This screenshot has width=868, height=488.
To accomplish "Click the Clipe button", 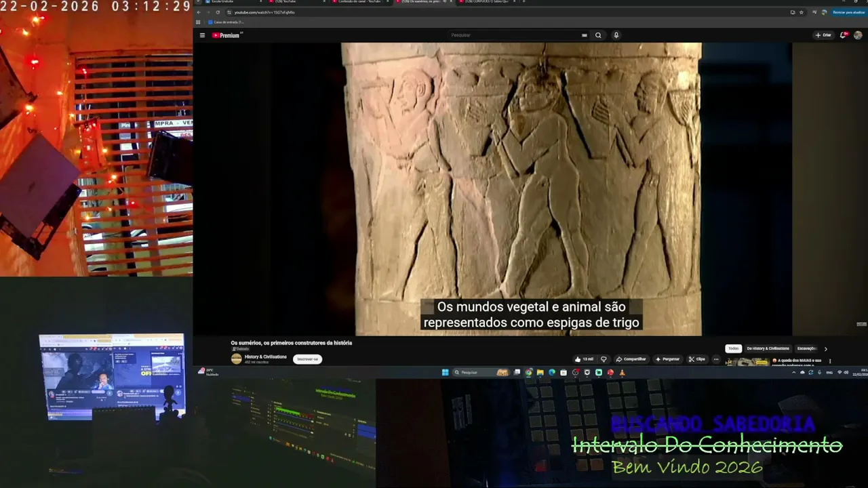I will pos(697,359).
